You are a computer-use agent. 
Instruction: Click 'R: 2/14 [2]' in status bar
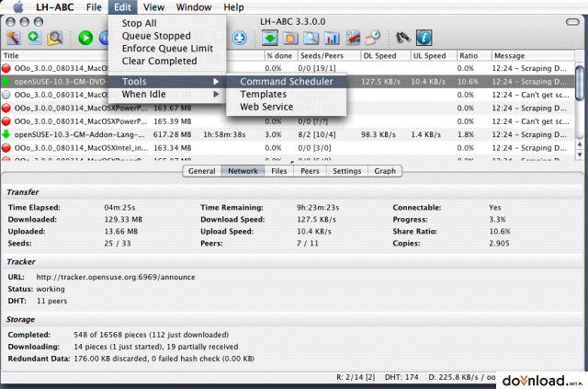point(356,377)
